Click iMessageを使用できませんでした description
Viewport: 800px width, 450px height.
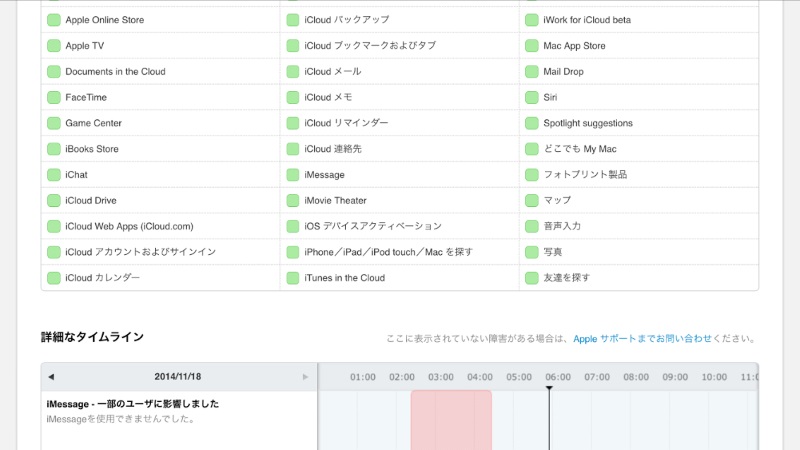120,419
